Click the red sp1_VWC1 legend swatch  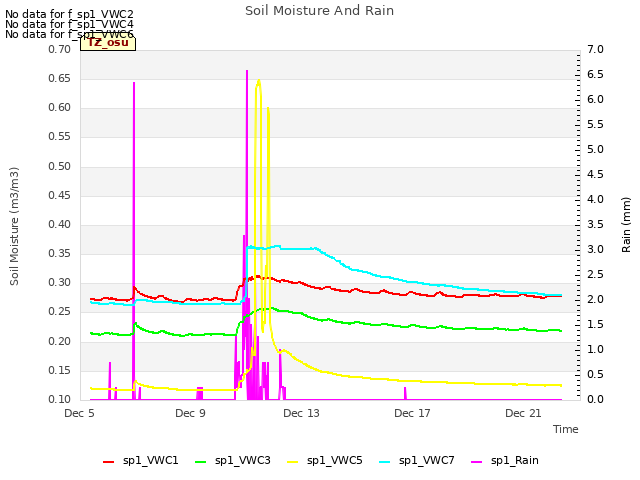[109, 462]
